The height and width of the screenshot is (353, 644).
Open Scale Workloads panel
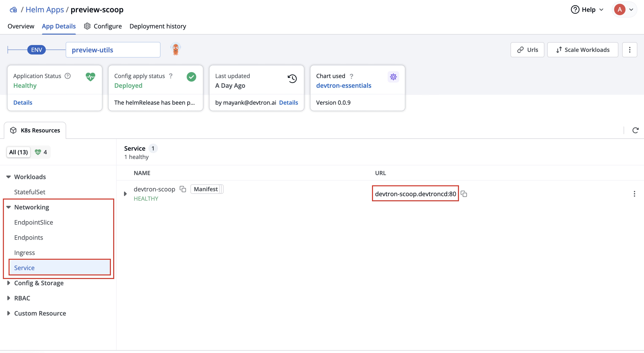pos(582,50)
